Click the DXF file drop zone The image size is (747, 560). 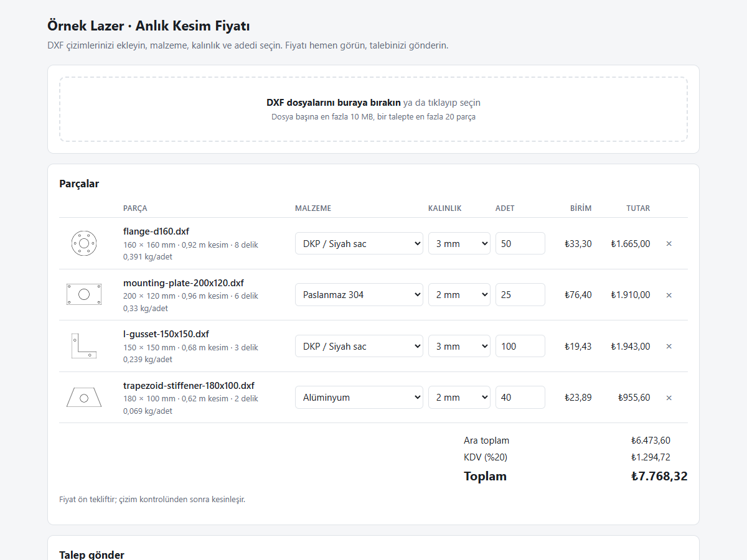point(374,110)
